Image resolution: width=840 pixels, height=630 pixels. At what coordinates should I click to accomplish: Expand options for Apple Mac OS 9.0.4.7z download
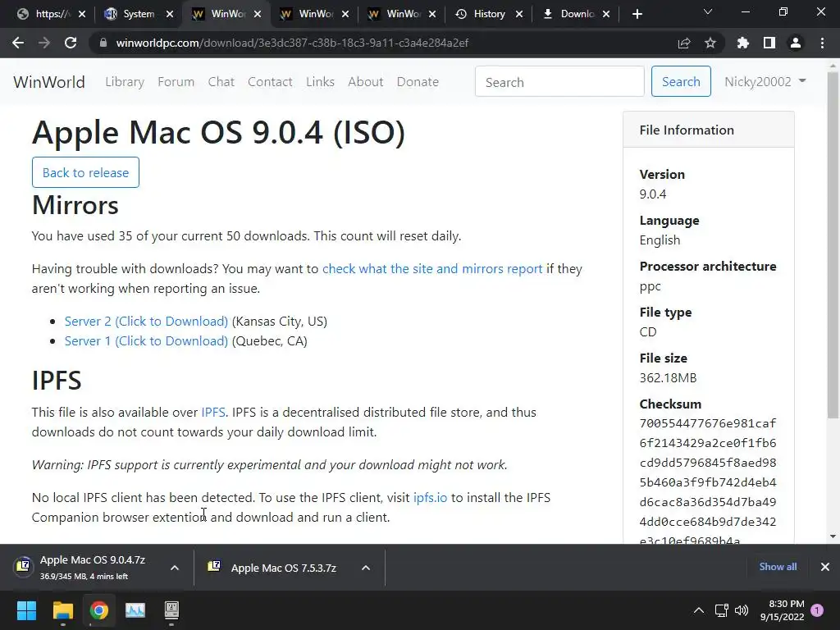pyautogui.click(x=175, y=568)
